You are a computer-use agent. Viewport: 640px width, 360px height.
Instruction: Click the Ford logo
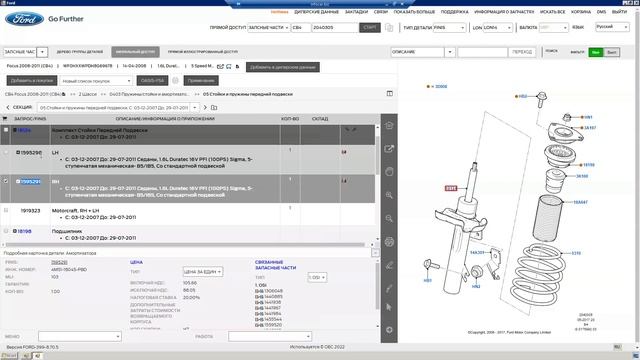coord(24,19)
